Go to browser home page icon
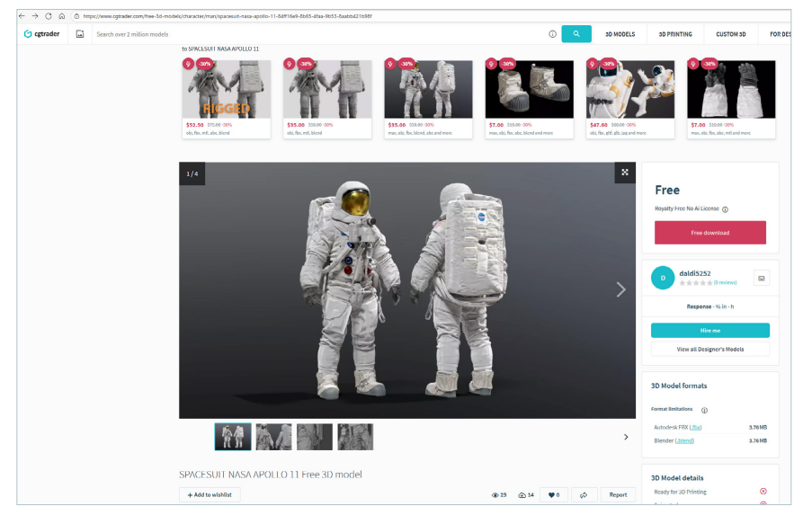812x515 pixels. point(61,15)
